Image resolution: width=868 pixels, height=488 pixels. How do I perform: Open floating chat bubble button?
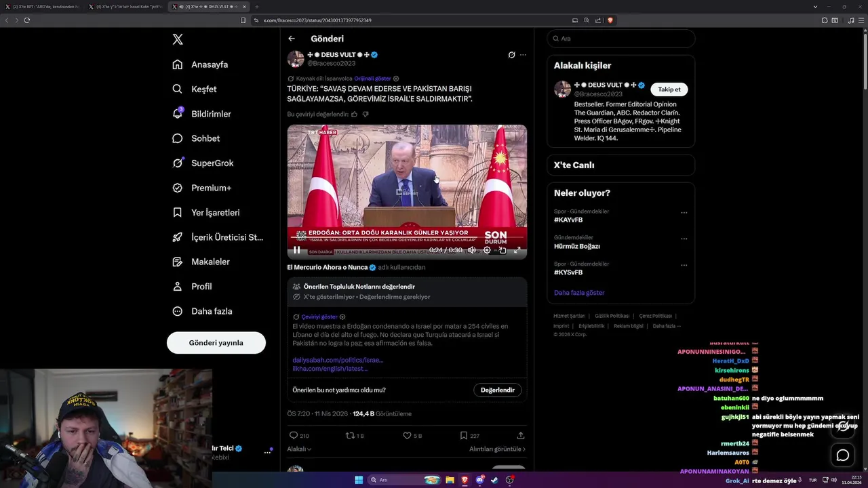[x=843, y=455]
